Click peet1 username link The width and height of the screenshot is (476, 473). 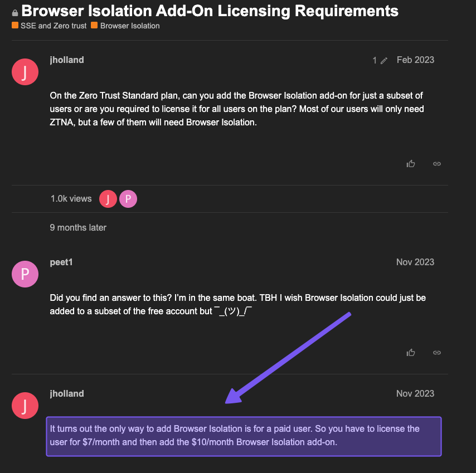[x=61, y=262]
